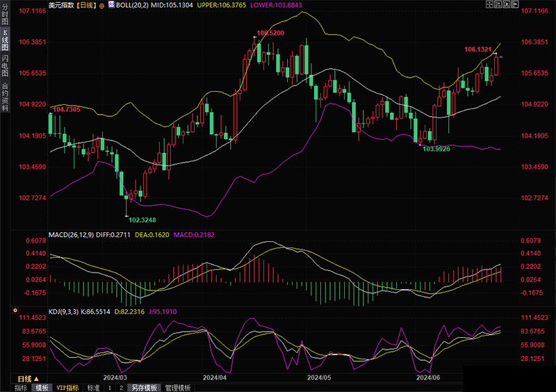Click the BOLL indicator icon beside the title
This screenshot has height=392, width=556.
click(111, 5)
